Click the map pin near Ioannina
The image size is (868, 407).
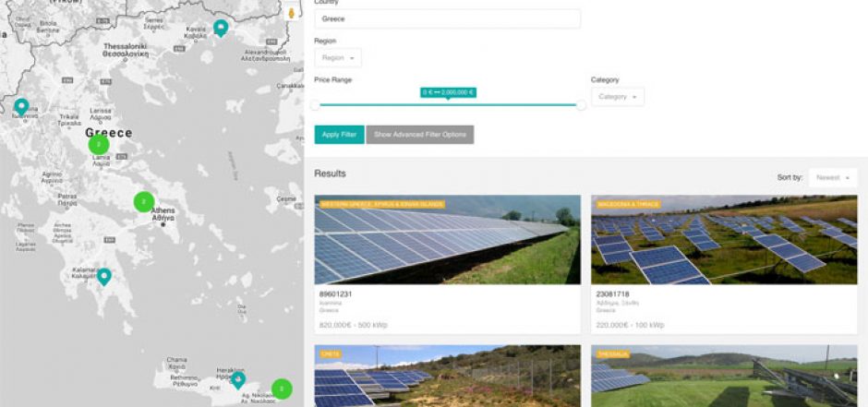[21, 107]
